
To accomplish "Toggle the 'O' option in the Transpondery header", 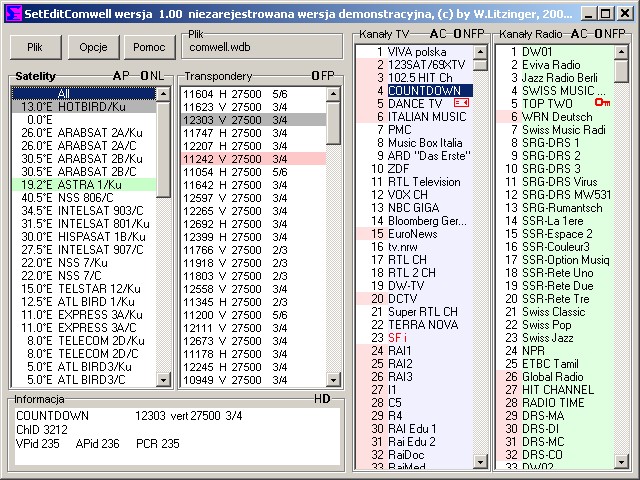I will point(315,76).
